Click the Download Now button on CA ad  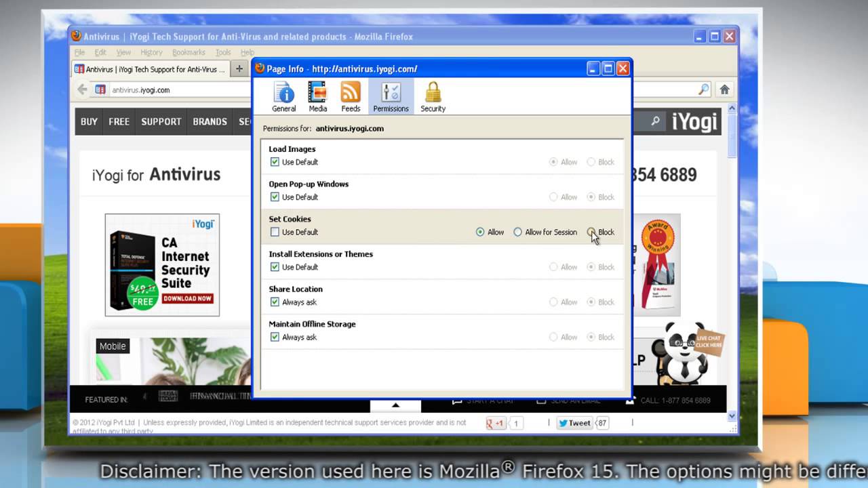[x=187, y=298]
